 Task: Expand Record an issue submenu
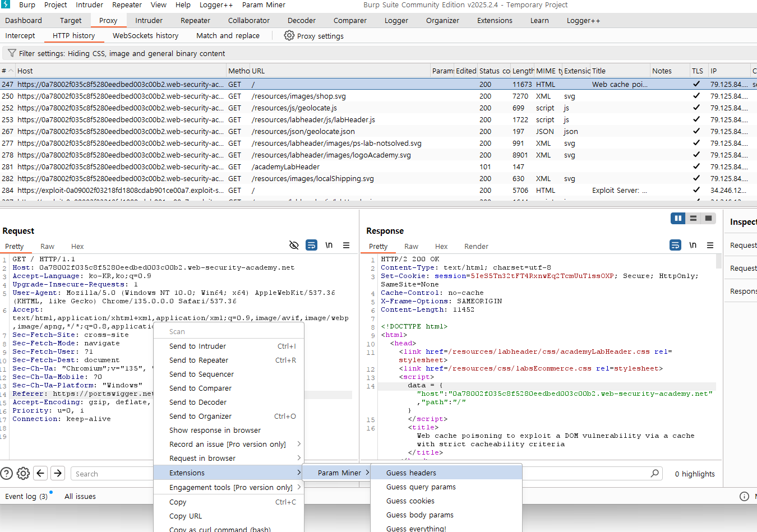(229, 444)
